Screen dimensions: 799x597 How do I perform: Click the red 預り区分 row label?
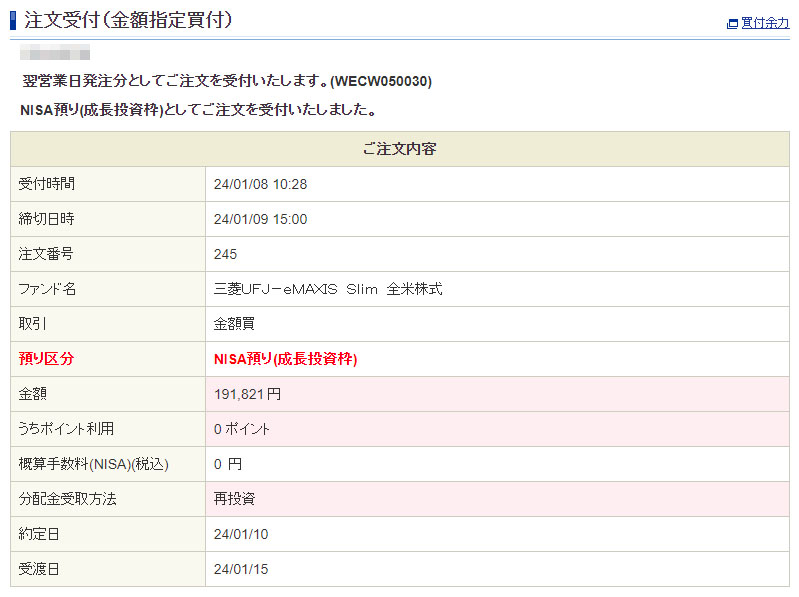coord(46,359)
